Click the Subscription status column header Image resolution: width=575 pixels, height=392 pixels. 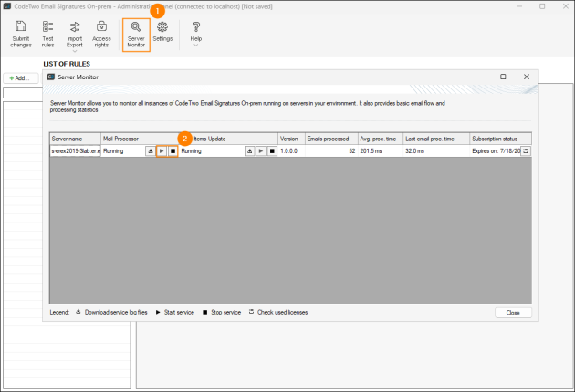(500, 139)
